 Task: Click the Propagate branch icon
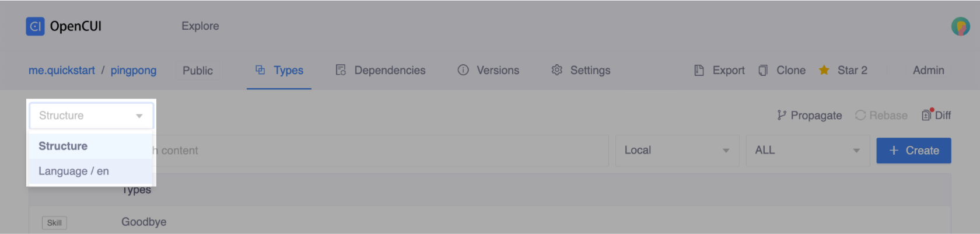point(782,116)
